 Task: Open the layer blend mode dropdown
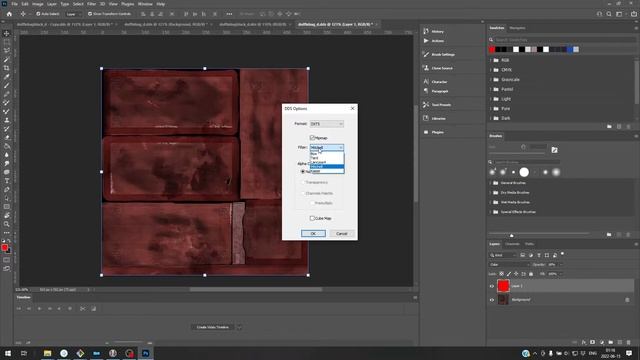click(509, 264)
